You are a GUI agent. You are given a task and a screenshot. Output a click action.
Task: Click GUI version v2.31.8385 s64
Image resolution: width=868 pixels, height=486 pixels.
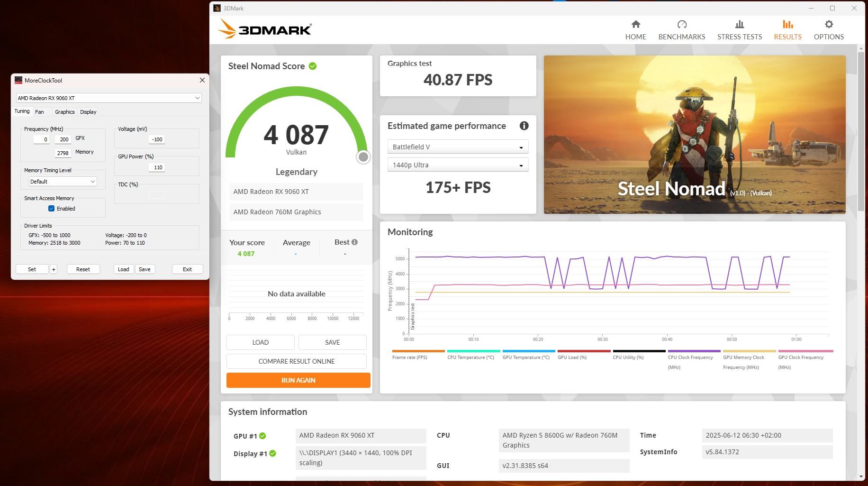coord(564,466)
